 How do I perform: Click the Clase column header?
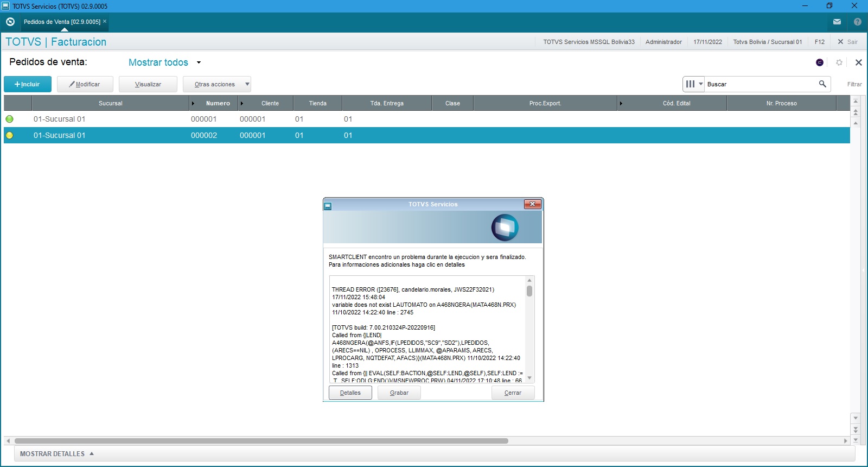tap(452, 103)
